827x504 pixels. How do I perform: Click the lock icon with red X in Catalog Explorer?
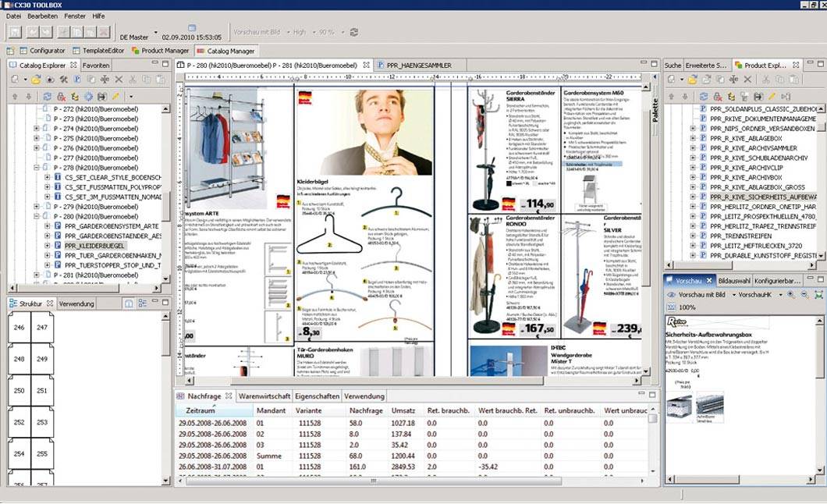click(61, 97)
